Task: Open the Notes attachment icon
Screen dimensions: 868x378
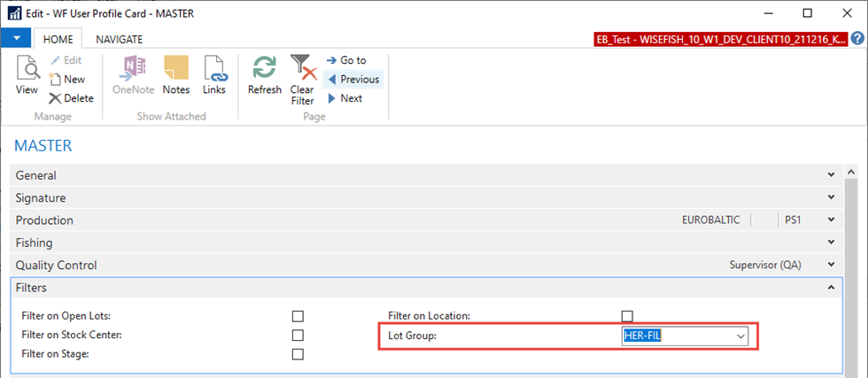Action: click(176, 69)
